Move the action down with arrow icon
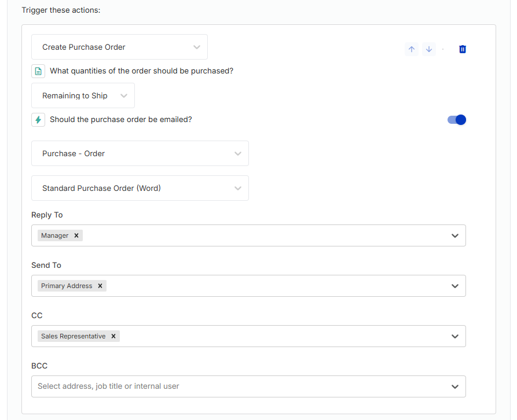 (428, 49)
